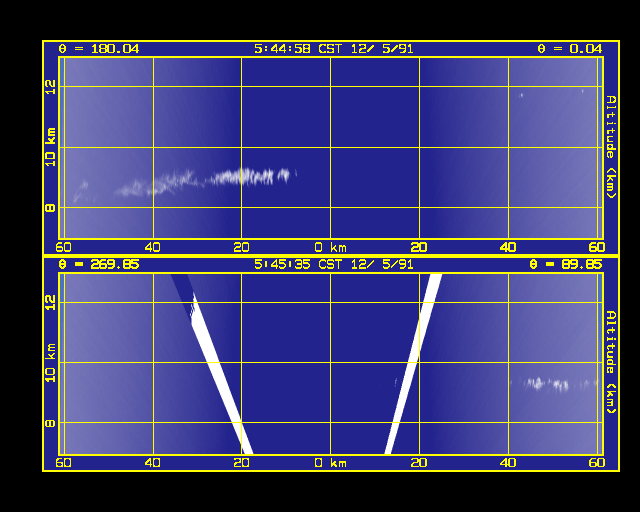
Task: Click the right 20 label under the top panel
Action: pos(419,247)
